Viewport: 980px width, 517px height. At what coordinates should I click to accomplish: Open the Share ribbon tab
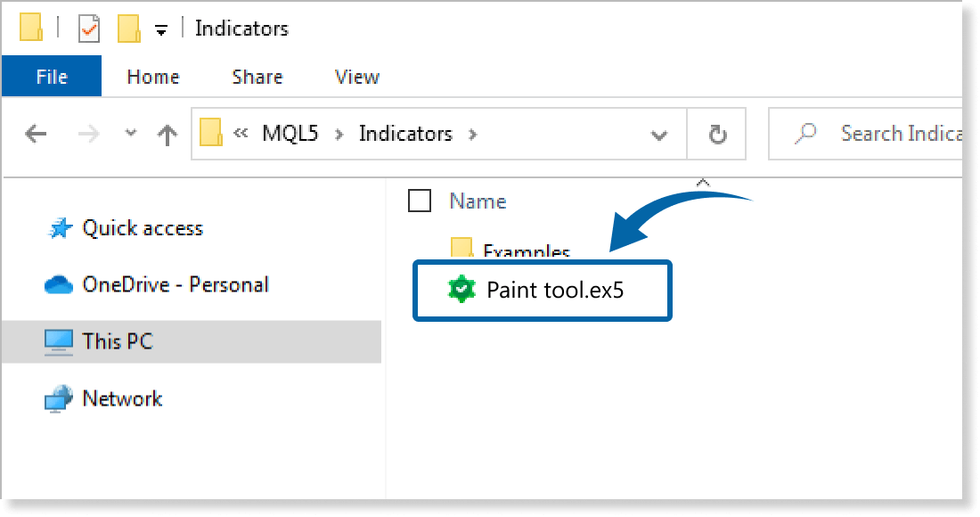coord(257,78)
